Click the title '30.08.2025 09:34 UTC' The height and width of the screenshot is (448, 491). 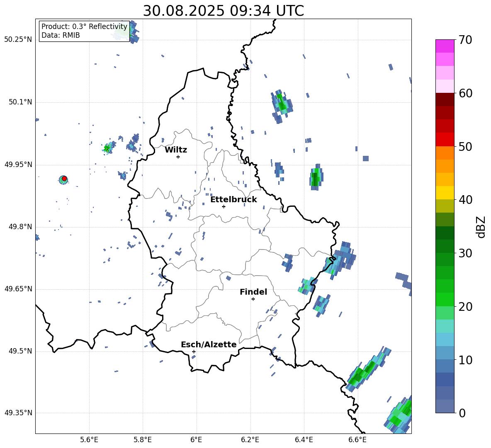223,11
